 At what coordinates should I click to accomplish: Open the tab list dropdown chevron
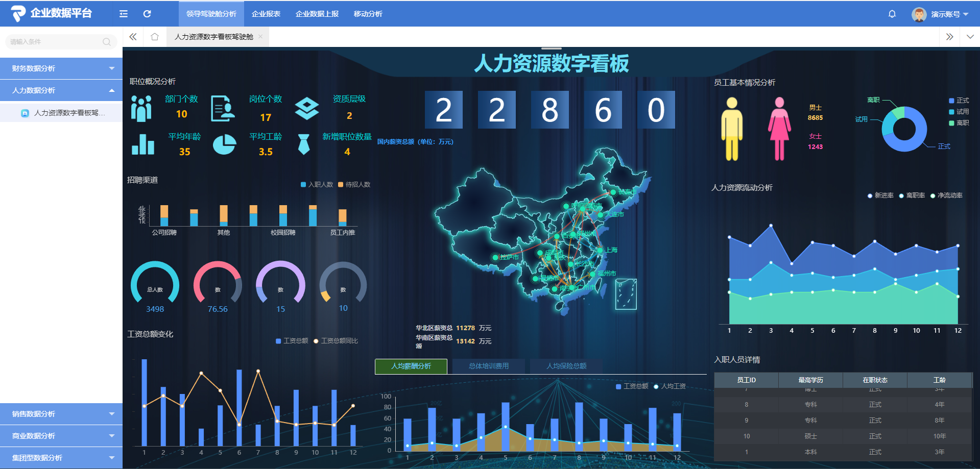[x=970, y=37]
